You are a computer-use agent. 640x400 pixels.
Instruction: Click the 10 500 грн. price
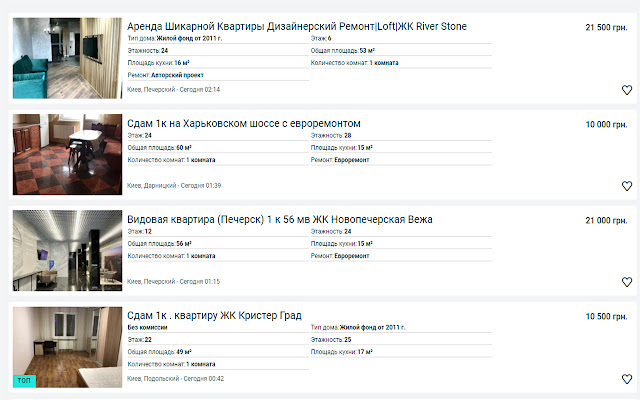605,315
